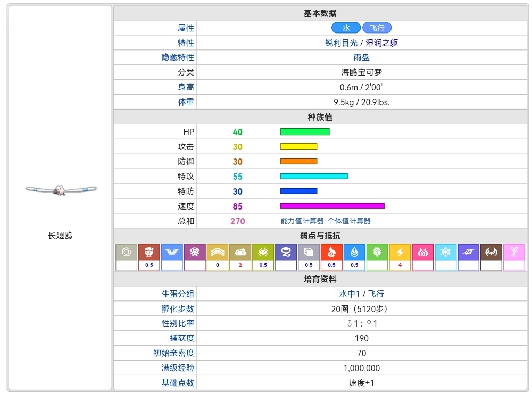Click the 长翅鸥 sprite image
This screenshot has width=532, height=393.
[61, 190]
